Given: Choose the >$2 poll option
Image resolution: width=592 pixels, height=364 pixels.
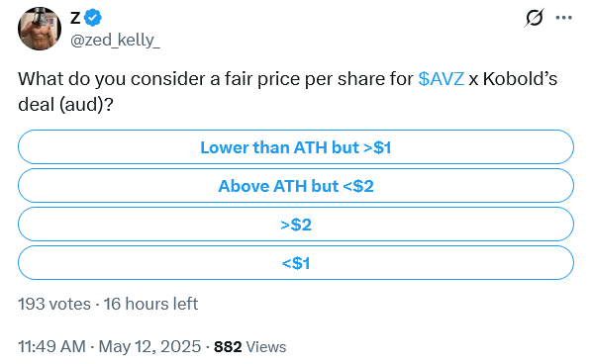Looking at the screenshot, I should click(296, 225).
